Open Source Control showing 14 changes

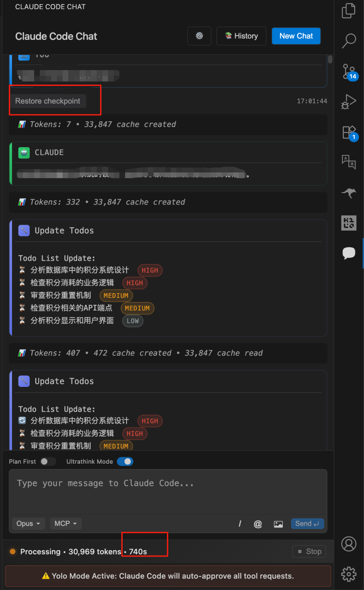point(348,72)
